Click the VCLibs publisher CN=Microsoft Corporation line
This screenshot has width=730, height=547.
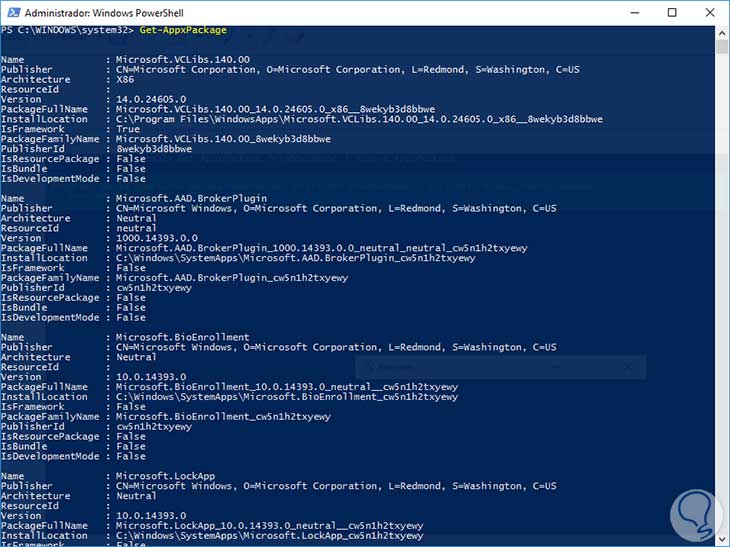click(x=348, y=69)
